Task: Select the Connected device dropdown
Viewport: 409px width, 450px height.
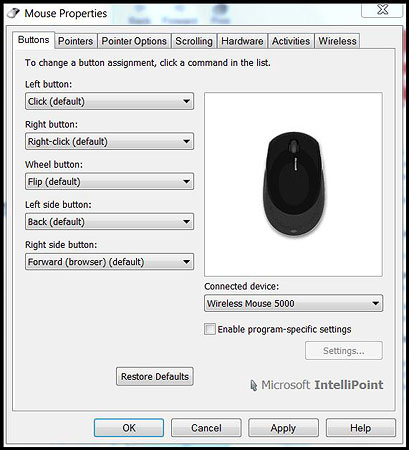Action: coord(293,303)
